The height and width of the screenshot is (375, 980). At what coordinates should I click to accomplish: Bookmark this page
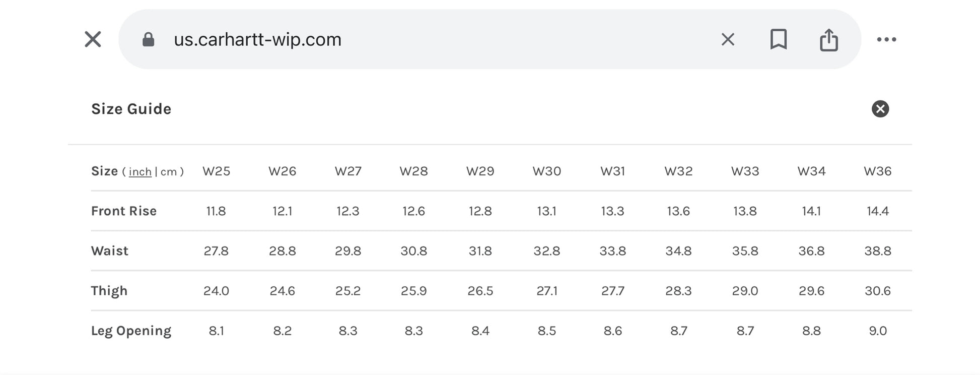pos(778,39)
